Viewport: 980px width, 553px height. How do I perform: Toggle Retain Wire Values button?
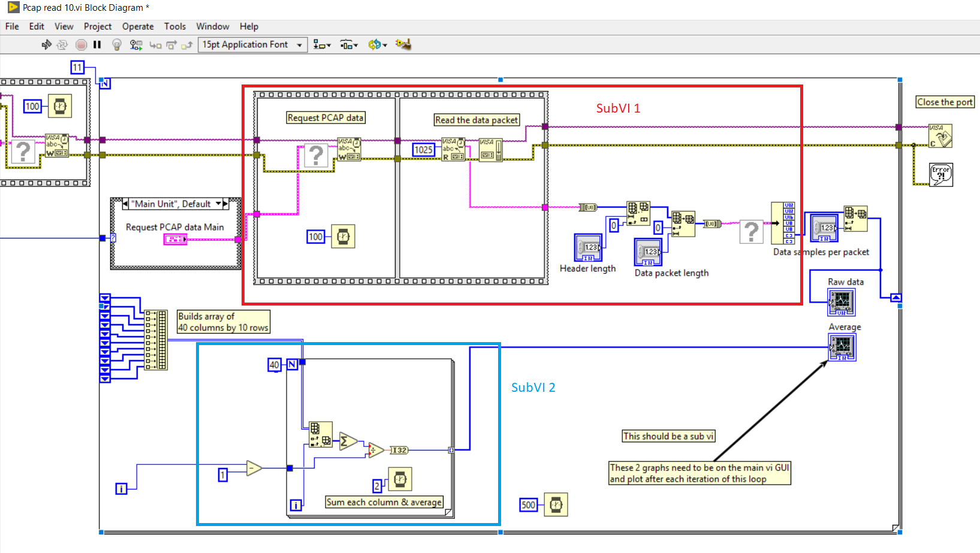coord(136,45)
